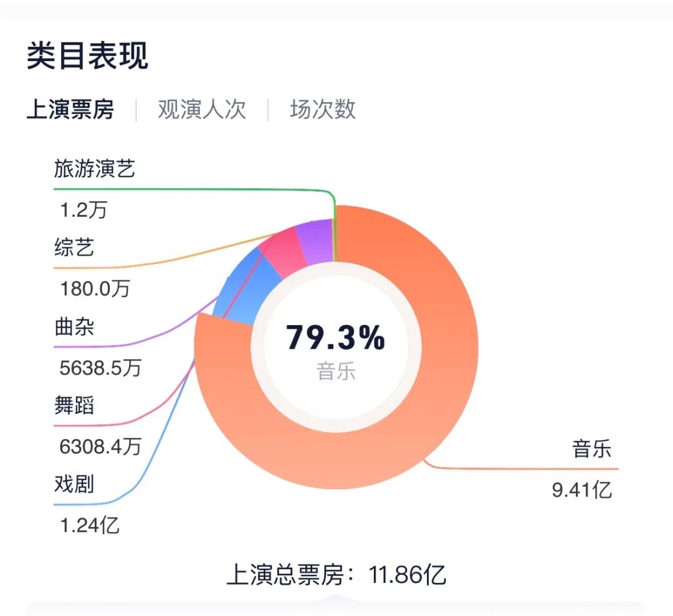Click the 音乐 label at right
Screen dimensions: 673x616
(592, 449)
